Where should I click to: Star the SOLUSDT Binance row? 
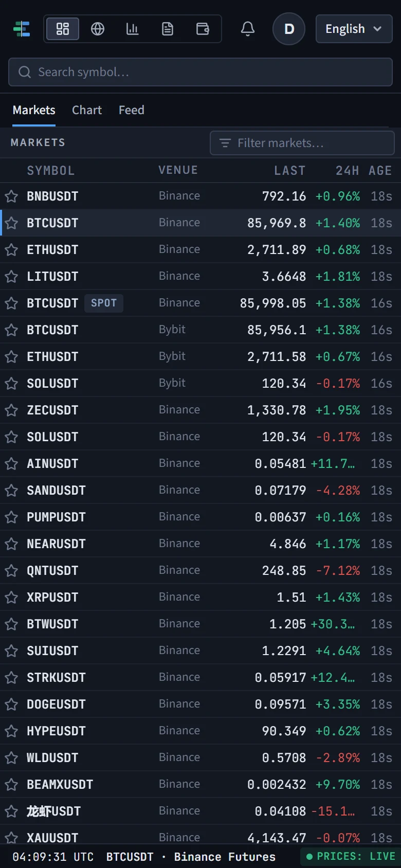pos(11,437)
